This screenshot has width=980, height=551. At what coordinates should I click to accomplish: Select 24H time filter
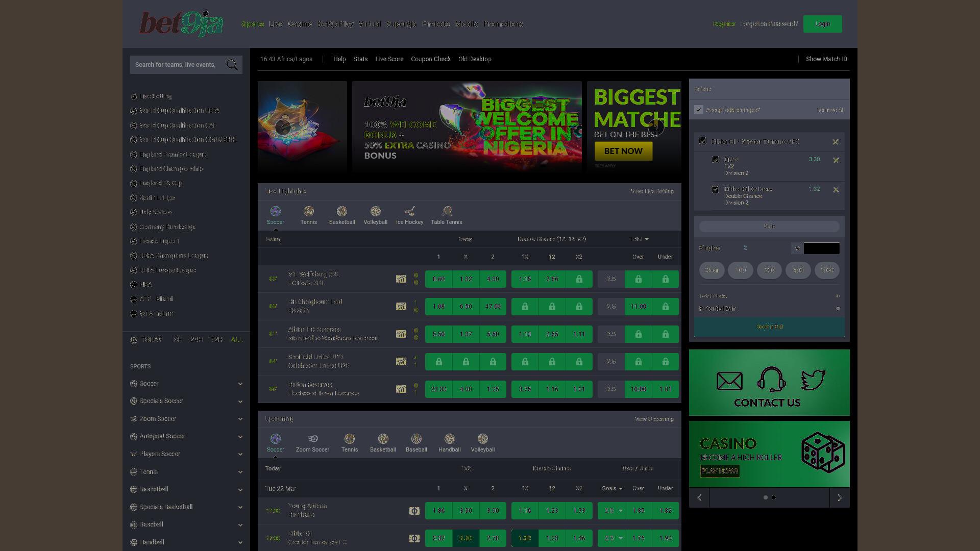coord(197,340)
